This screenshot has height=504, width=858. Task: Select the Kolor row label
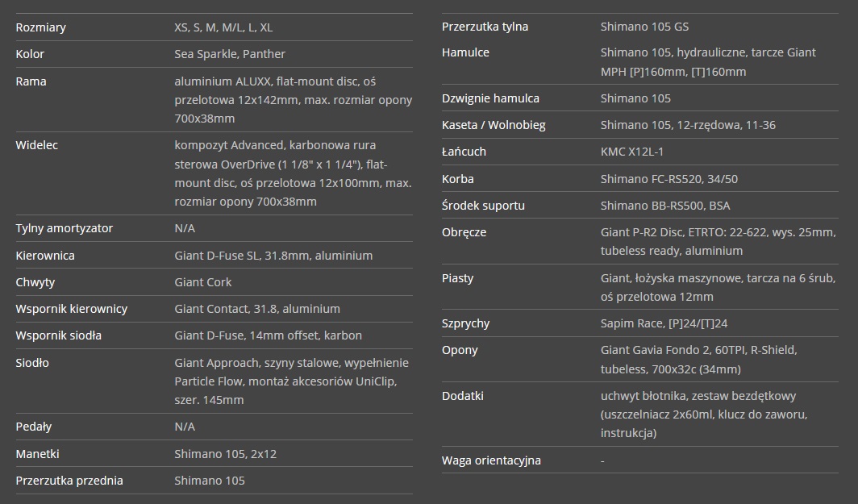(30, 54)
